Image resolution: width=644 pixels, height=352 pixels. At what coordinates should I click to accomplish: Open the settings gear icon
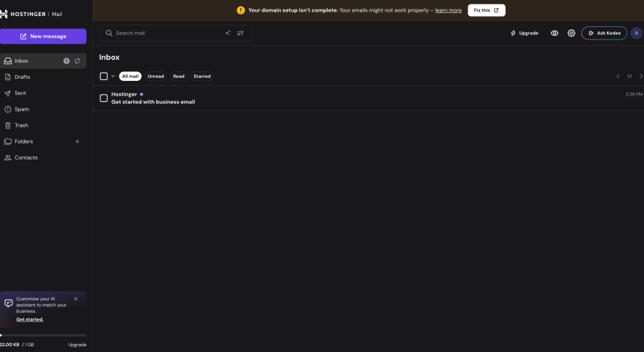(x=571, y=33)
